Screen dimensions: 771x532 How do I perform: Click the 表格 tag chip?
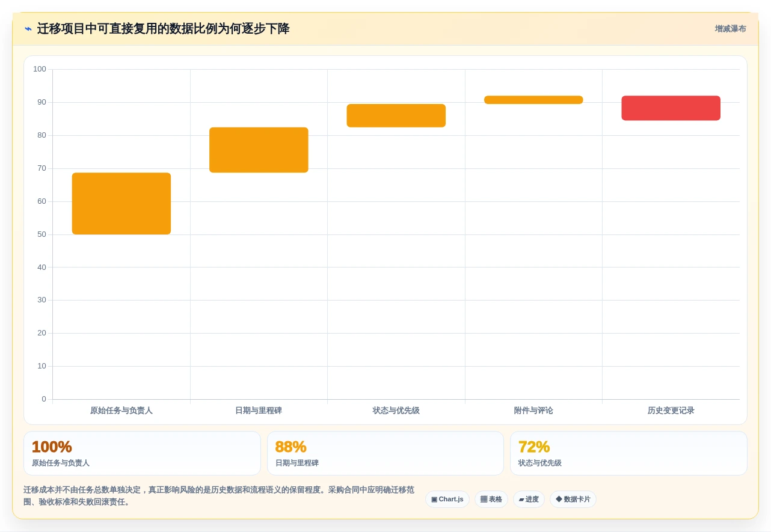[491, 500]
